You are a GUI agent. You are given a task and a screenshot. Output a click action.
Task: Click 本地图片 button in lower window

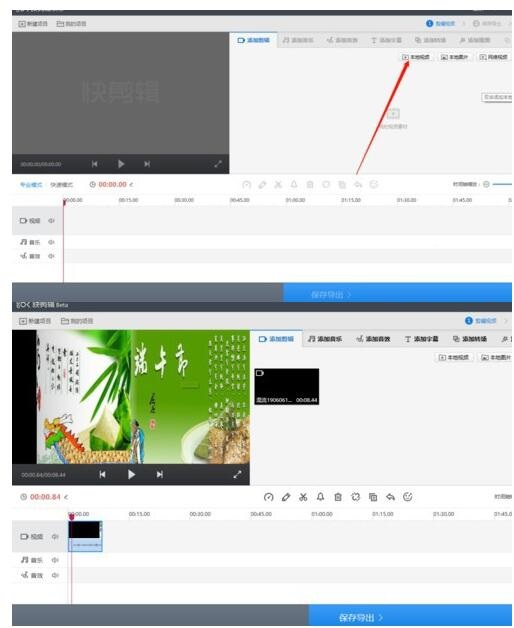496,357
